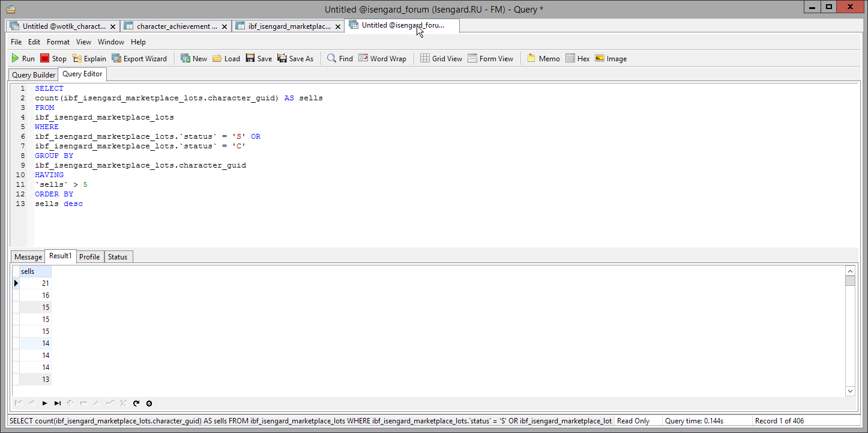
Task: Close the character_achievement tab
Action: [x=225, y=26]
